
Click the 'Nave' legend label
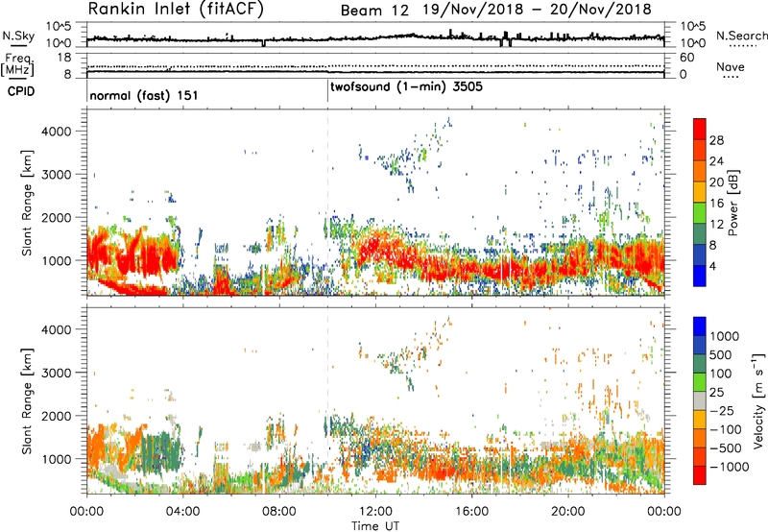coord(731,66)
